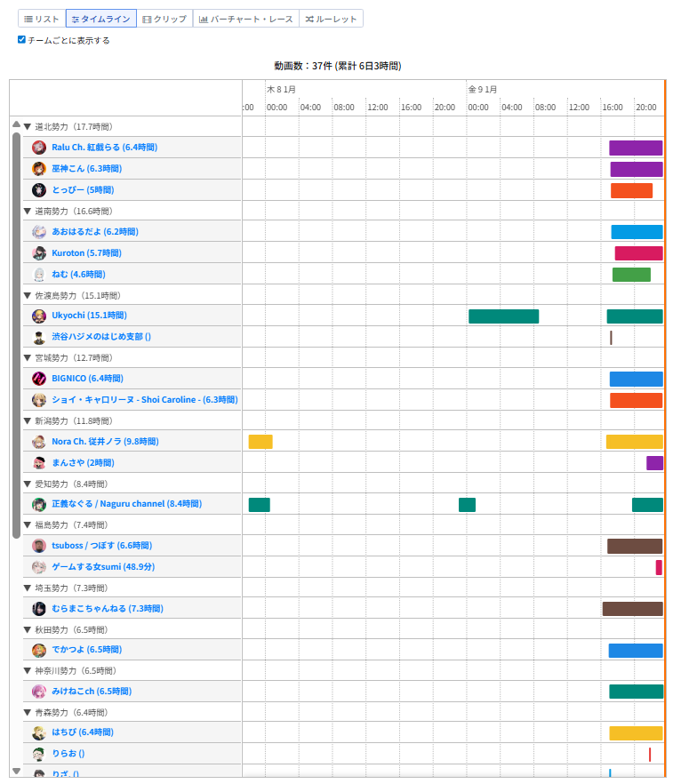Viewport: 673px width, 784px height.
Task: Collapse 福島勢力 group
Action: [28, 525]
